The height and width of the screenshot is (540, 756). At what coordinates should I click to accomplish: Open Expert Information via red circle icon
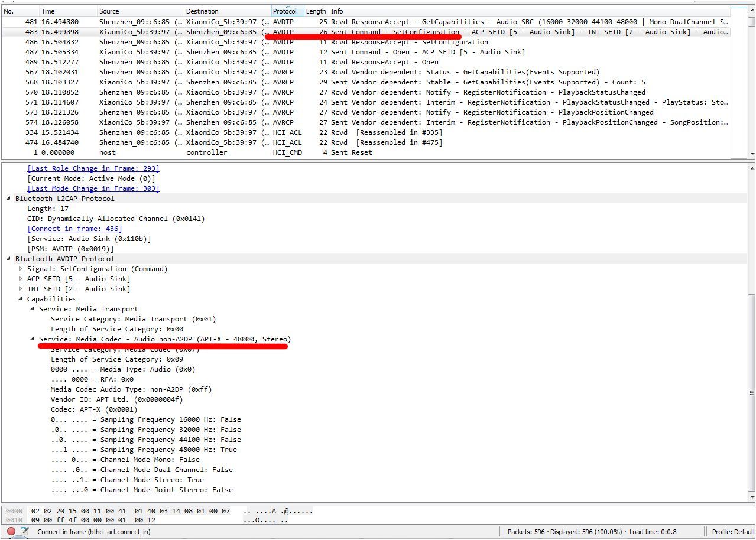[11, 531]
